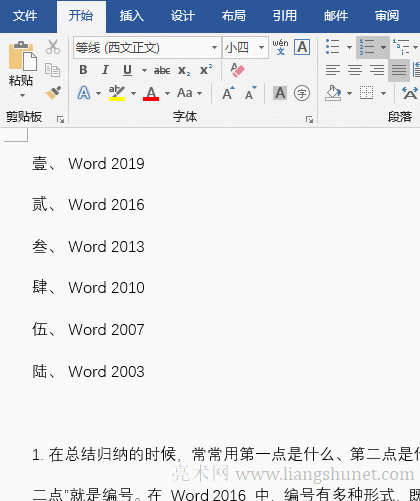Switch to the 审阅 (Review) tab
The image size is (420, 501).
pyautogui.click(x=387, y=16)
